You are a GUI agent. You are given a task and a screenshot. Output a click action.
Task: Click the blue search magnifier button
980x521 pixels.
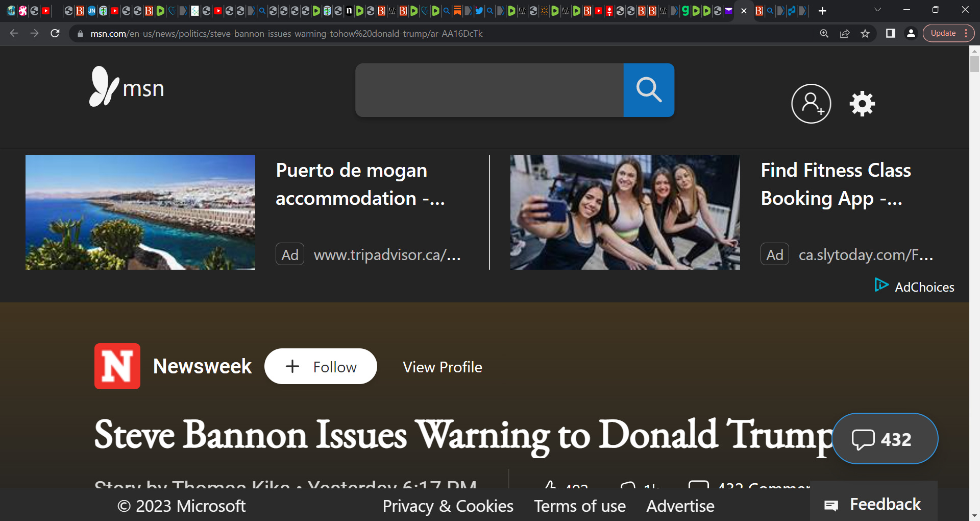tap(649, 90)
